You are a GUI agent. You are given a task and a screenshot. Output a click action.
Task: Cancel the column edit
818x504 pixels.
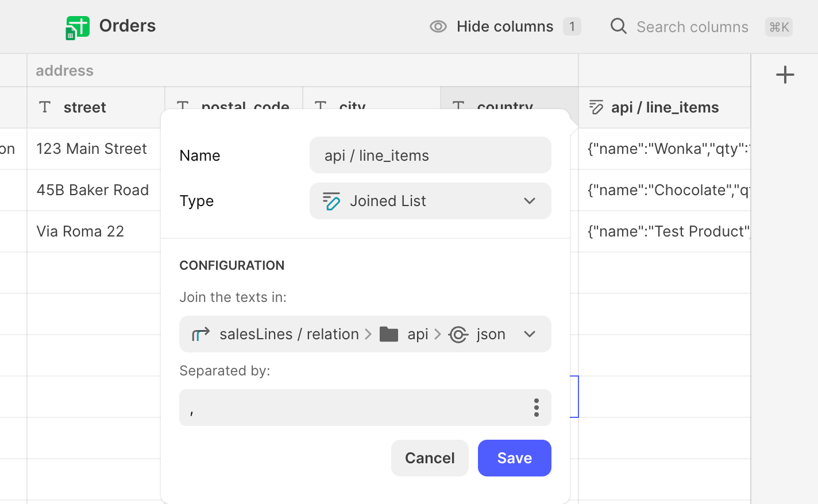click(430, 458)
